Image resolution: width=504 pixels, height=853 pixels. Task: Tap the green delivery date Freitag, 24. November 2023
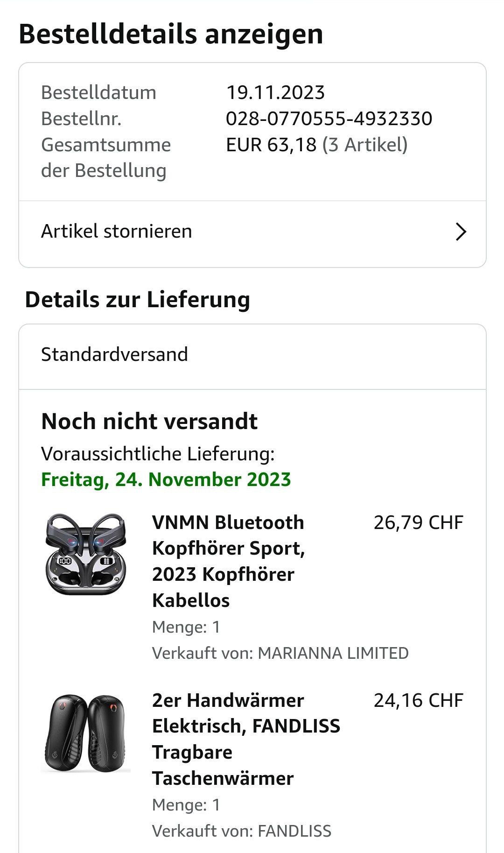click(x=166, y=479)
